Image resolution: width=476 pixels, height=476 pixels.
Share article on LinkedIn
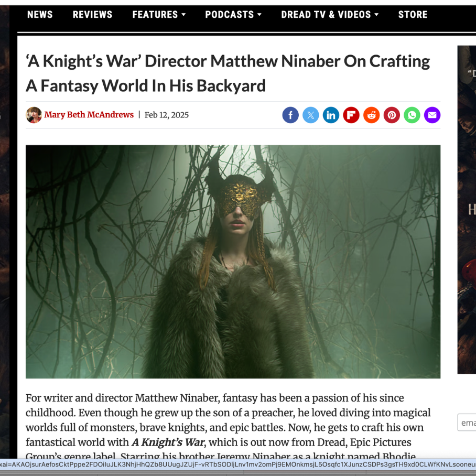331,115
